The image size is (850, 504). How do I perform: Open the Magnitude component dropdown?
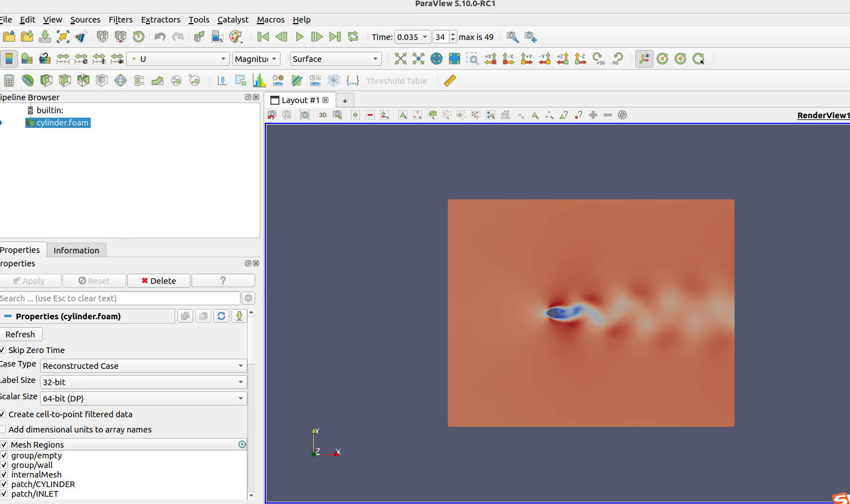coord(256,59)
